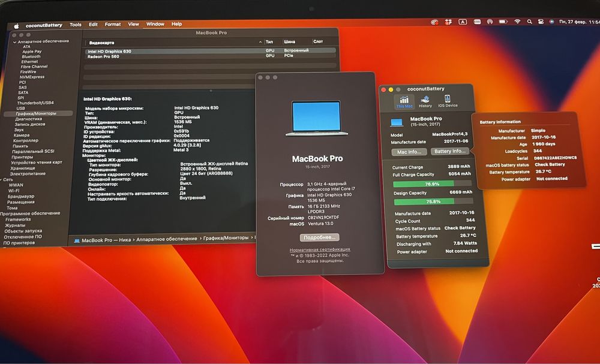Open the Help menu
600x364 pixels.
click(x=176, y=24)
